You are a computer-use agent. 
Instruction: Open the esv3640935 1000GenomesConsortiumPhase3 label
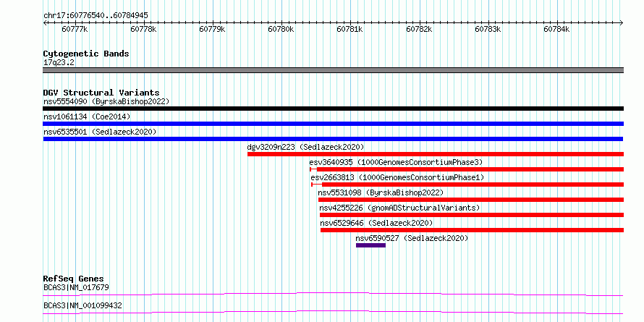pyautogui.click(x=396, y=162)
